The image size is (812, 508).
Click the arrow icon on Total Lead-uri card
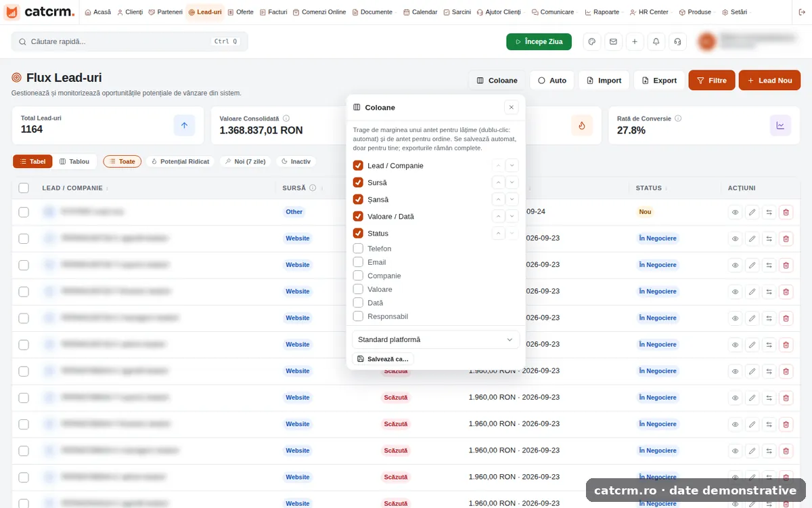(184, 125)
